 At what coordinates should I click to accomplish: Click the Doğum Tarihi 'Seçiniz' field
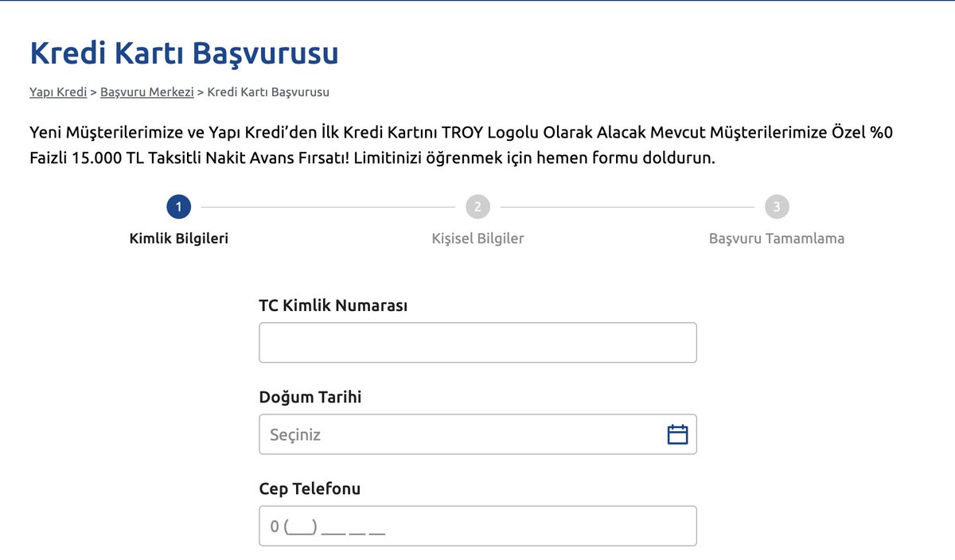(477, 434)
